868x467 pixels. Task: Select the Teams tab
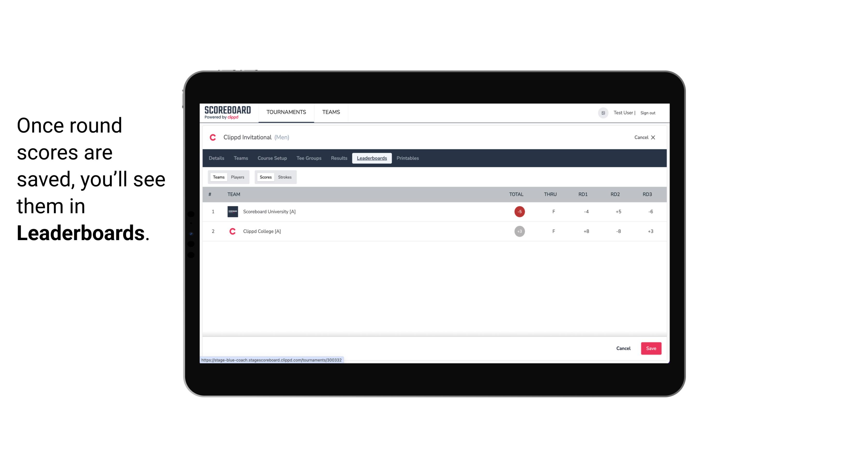pyautogui.click(x=218, y=177)
